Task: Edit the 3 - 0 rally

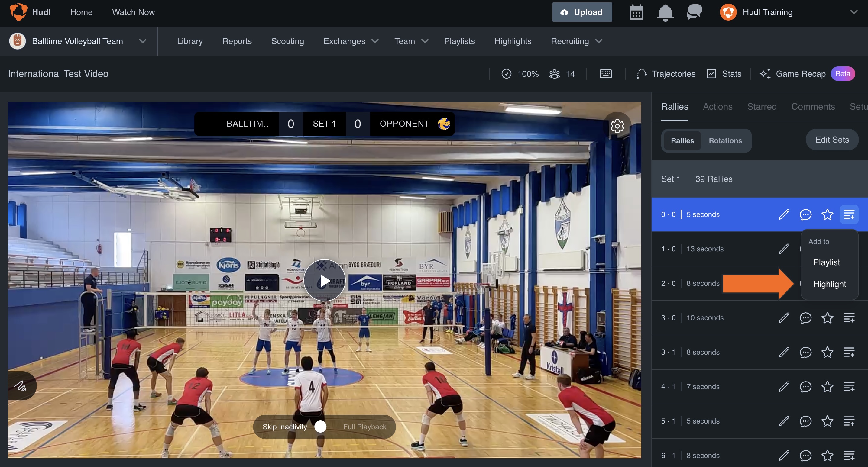Action: 784,318
